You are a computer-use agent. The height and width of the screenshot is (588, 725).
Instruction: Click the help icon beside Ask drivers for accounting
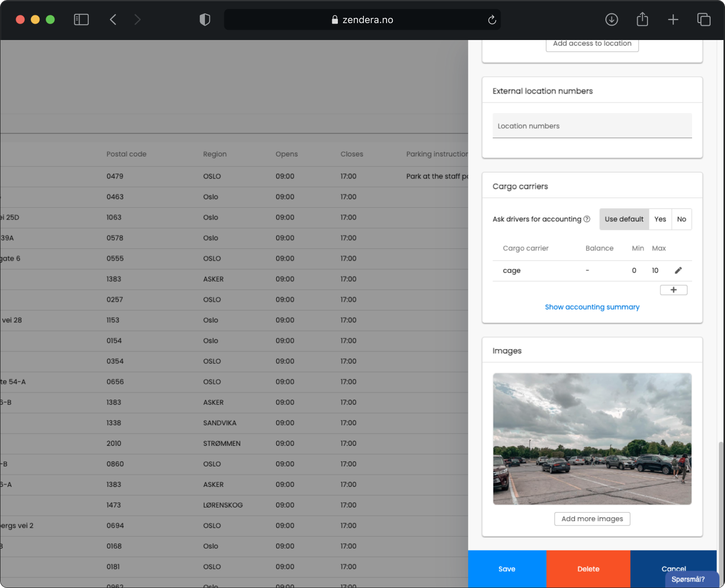[587, 219]
